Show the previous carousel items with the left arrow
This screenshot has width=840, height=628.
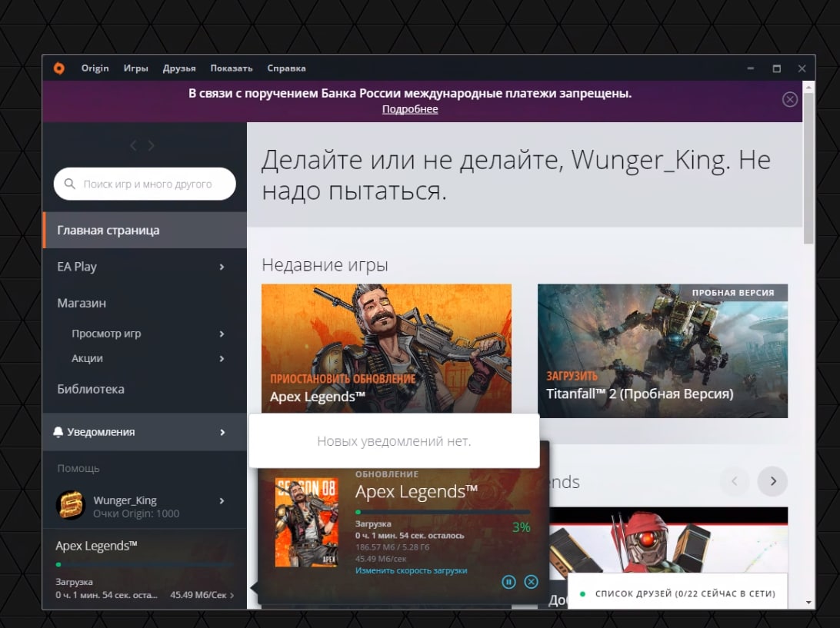[x=735, y=481]
